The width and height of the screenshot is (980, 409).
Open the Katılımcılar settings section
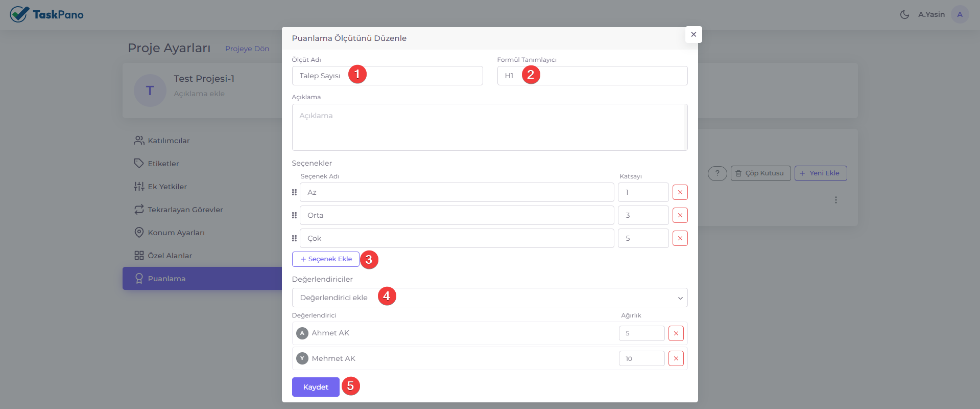pos(169,141)
